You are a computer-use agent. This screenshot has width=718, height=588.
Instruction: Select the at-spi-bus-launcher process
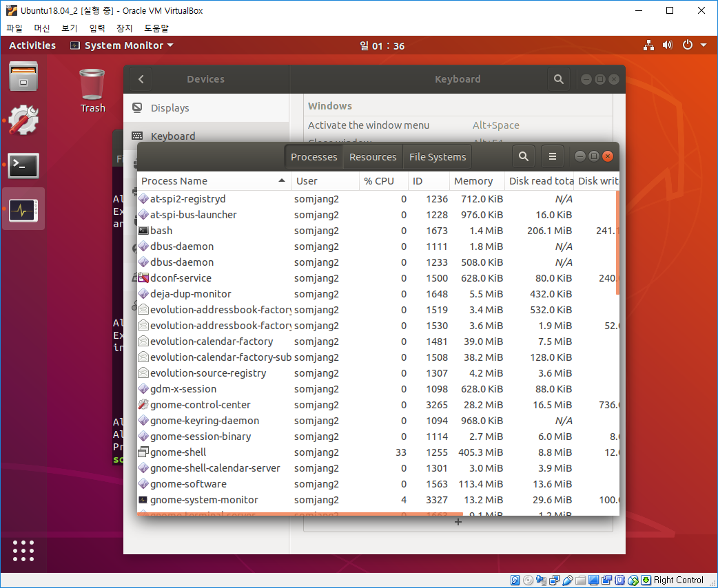378,215
